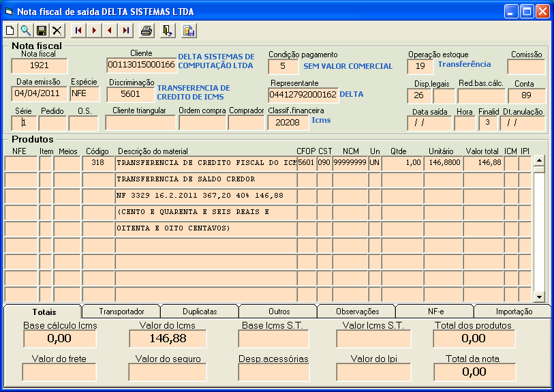The height and width of the screenshot is (392, 554).
Task: Click the copy document toolbar icon
Action: click(x=189, y=31)
